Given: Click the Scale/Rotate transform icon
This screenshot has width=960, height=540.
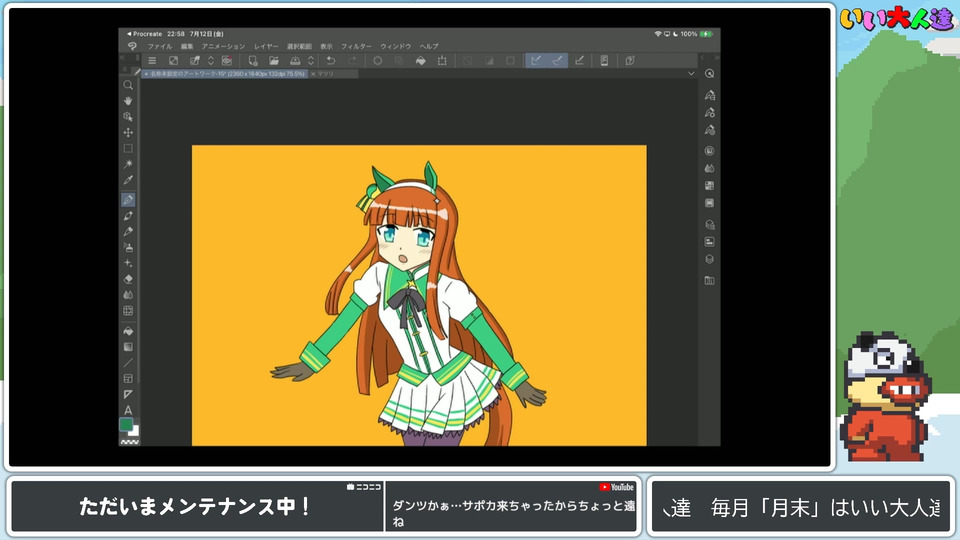Looking at the screenshot, I should tap(442, 61).
